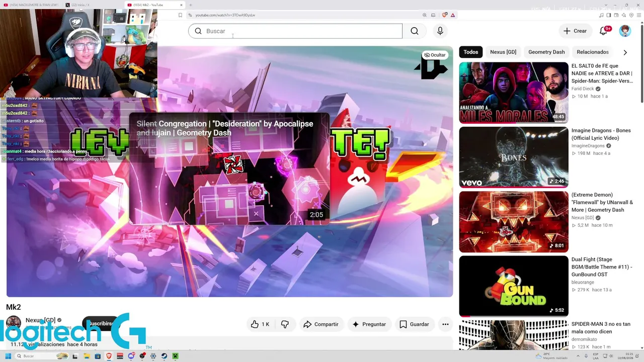Open the Silent Congregation end screen video card
644x362 pixels.
(x=229, y=169)
